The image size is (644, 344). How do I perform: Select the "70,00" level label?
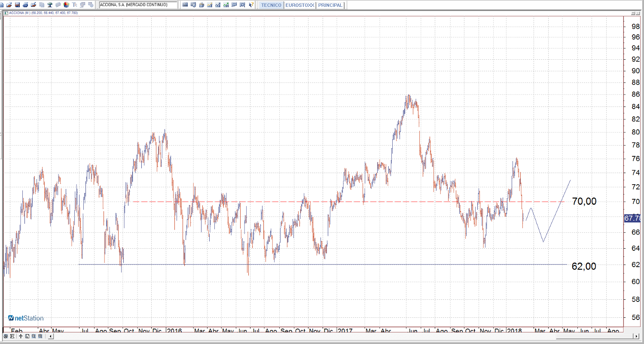[x=584, y=201]
